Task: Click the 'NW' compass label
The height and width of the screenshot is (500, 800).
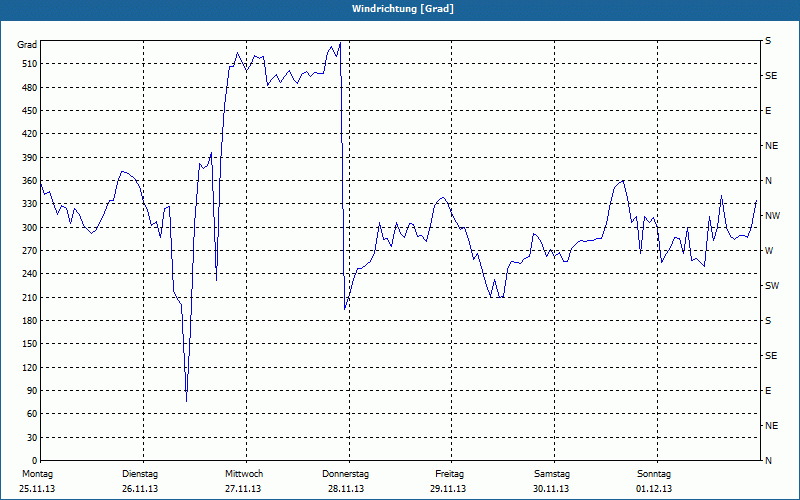Action: (773, 216)
